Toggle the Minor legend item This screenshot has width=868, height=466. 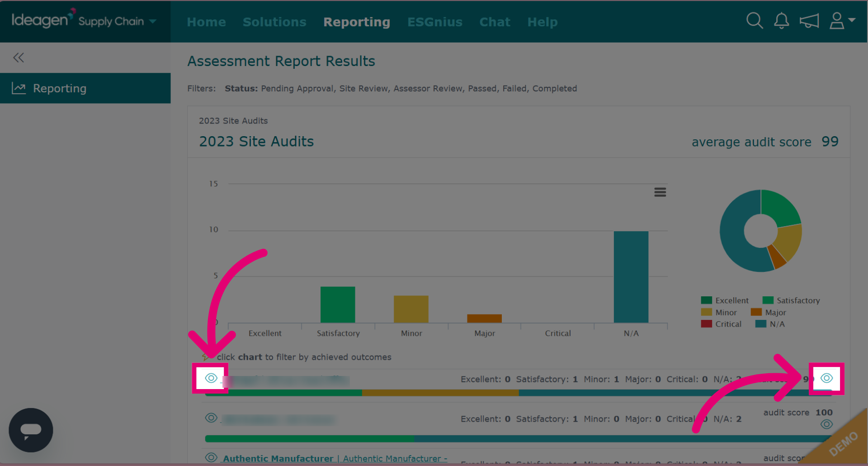(x=719, y=312)
